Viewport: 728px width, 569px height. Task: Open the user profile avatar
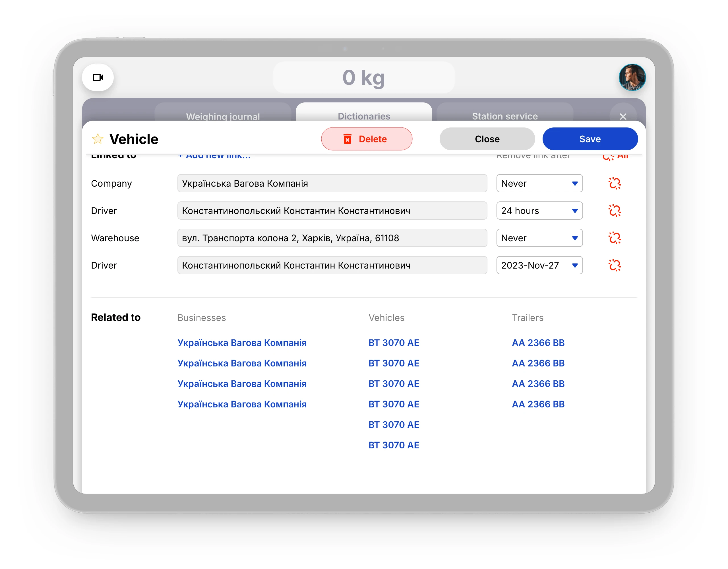point(632,77)
